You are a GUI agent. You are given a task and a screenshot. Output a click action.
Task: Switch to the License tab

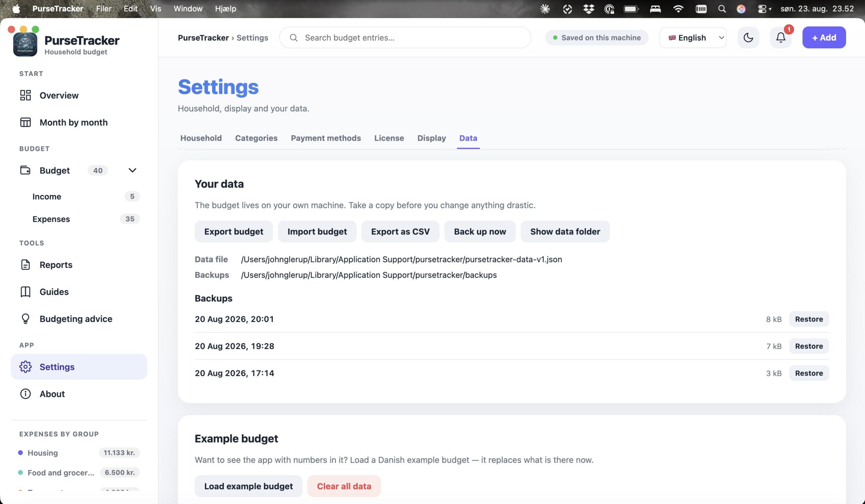389,138
